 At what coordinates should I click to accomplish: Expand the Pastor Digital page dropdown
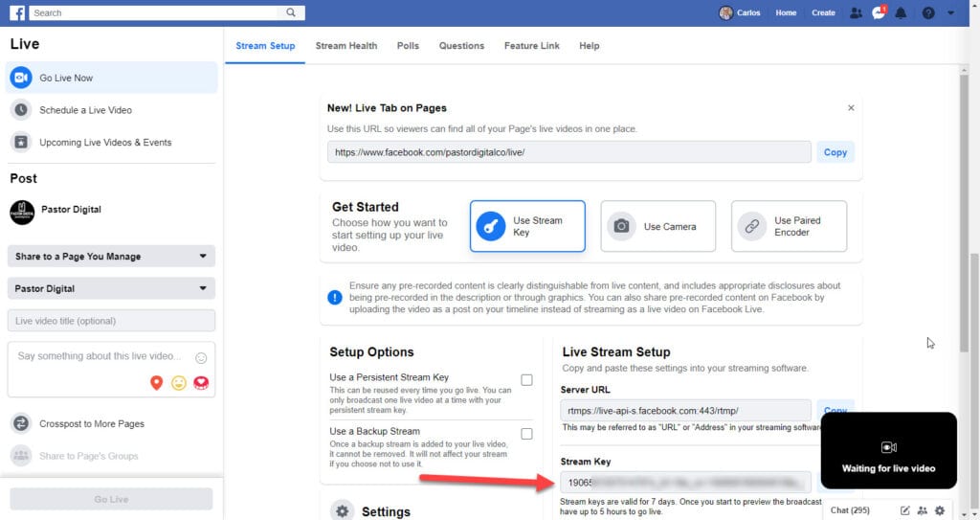point(111,288)
